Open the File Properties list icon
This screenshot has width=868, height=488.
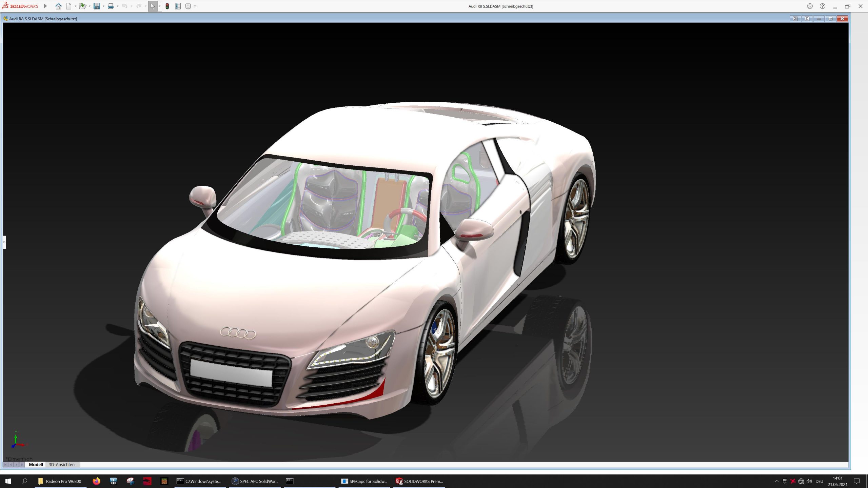tap(178, 6)
